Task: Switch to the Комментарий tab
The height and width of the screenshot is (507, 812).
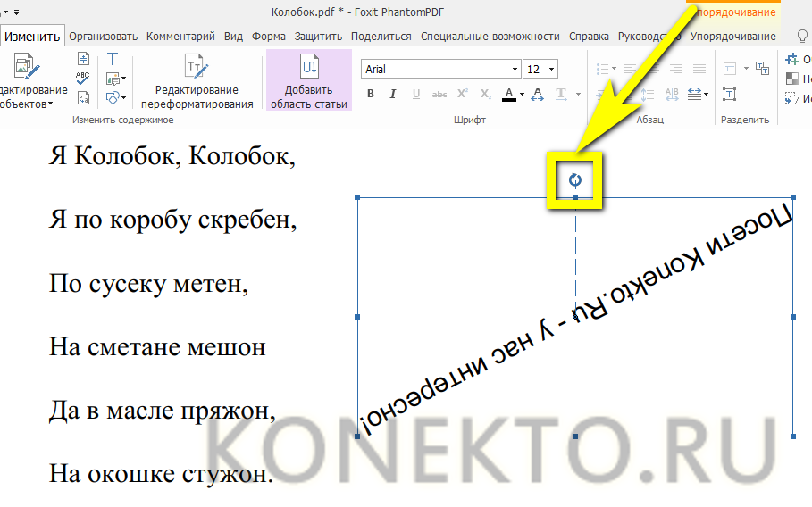Action: coord(180,37)
